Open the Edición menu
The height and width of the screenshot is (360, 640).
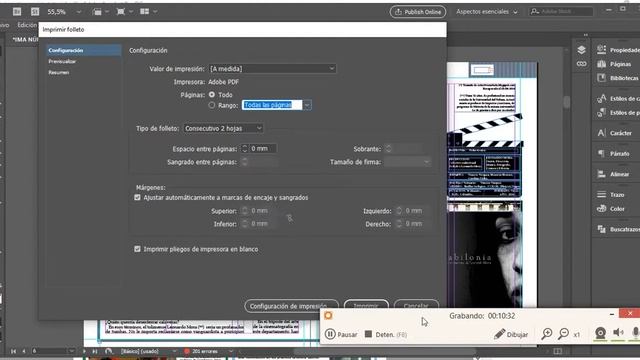click(x=27, y=25)
